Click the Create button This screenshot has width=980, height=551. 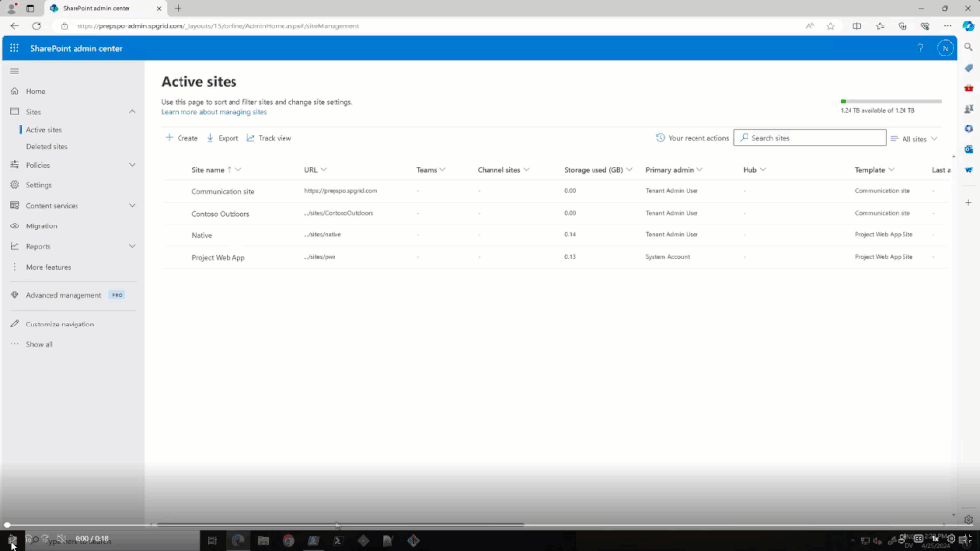(181, 138)
